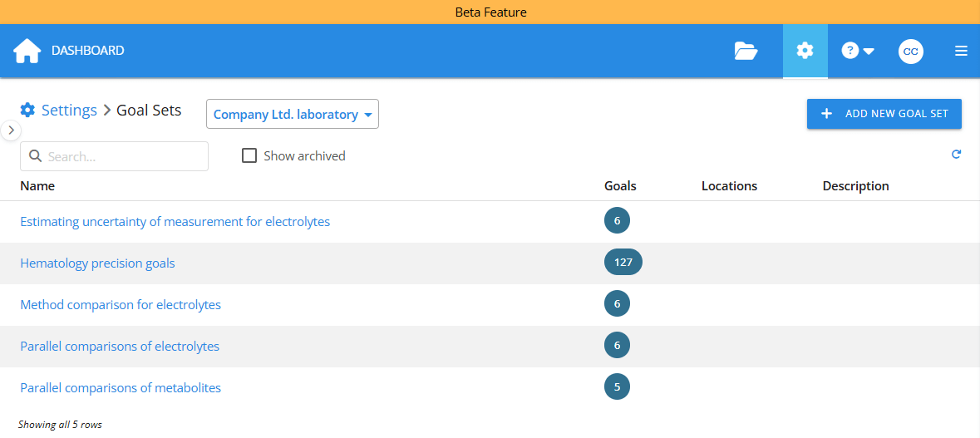
Task: Sort by Goals column header
Action: point(620,186)
